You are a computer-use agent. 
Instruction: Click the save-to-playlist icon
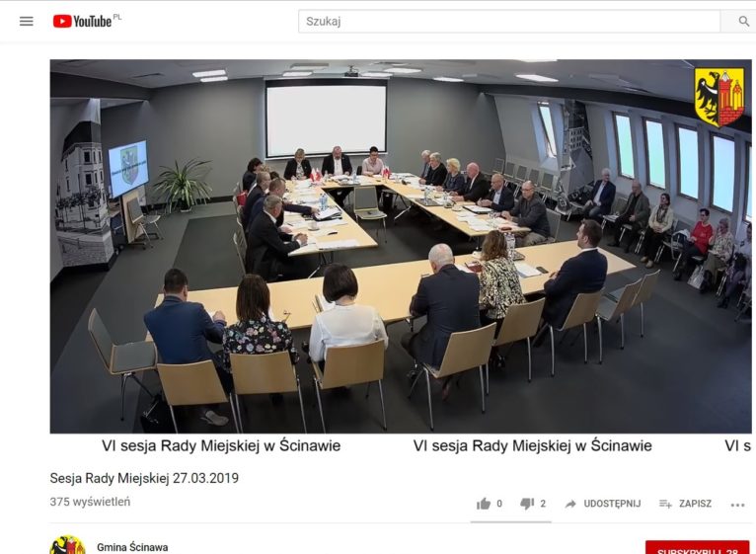point(665,504)
